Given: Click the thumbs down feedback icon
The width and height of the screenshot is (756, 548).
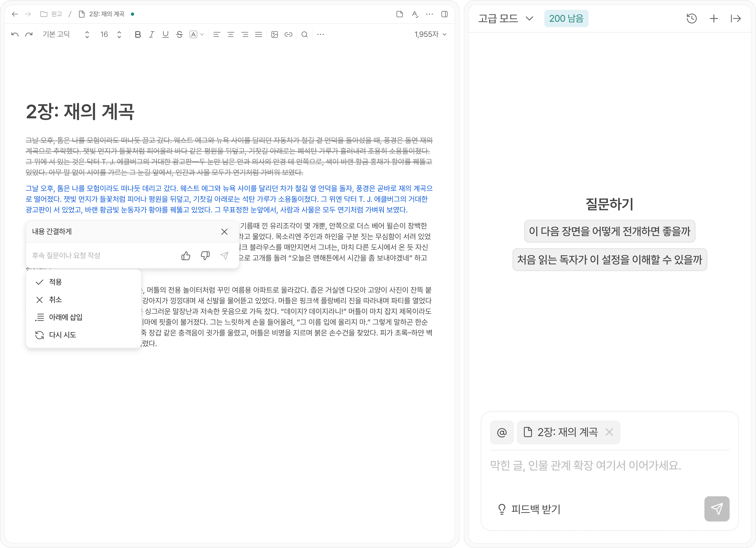Looking at the screenshot, I should 205,256.
